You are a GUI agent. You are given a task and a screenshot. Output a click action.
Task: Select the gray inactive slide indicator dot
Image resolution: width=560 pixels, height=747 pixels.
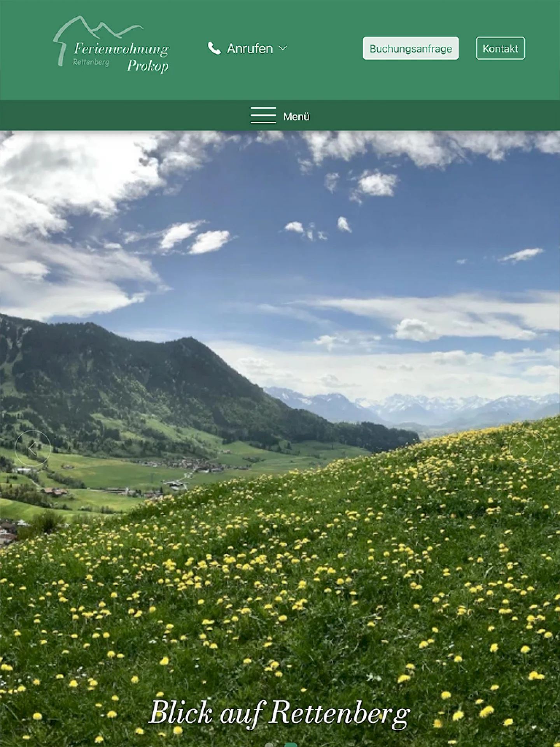269,745
